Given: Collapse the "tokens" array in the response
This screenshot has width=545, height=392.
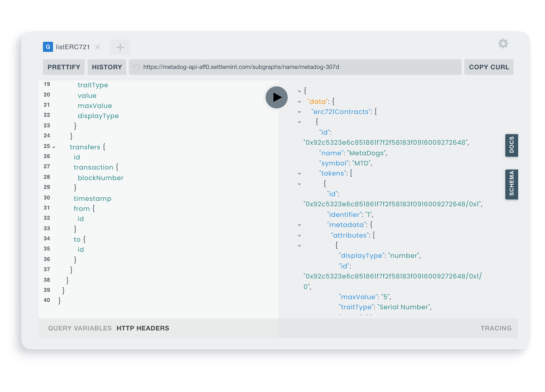Looking at the screenshot, I should [x=299, y=174].
